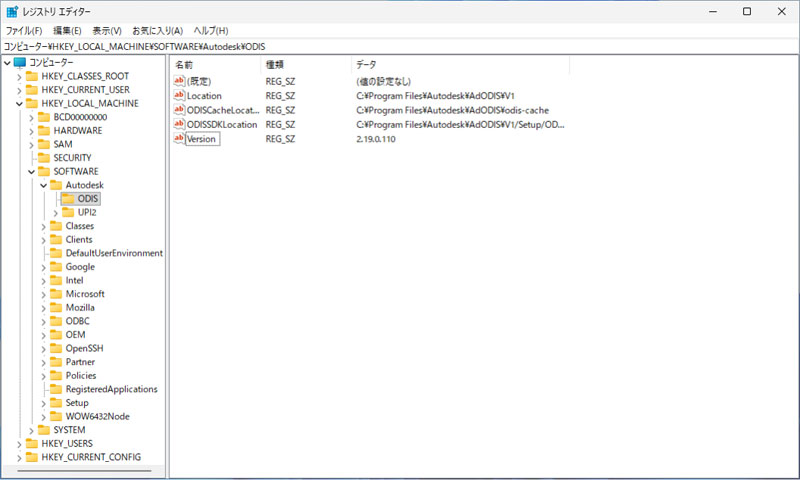Select the WOW6432Node key
Image resolution: width=800 pixels, height=480 pixels.
pos(97,416)
